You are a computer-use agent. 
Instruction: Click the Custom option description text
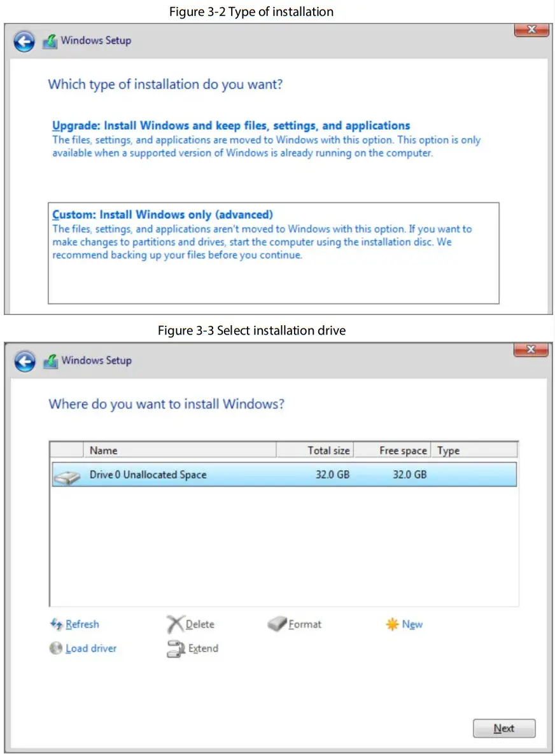[x=262, y=242]
